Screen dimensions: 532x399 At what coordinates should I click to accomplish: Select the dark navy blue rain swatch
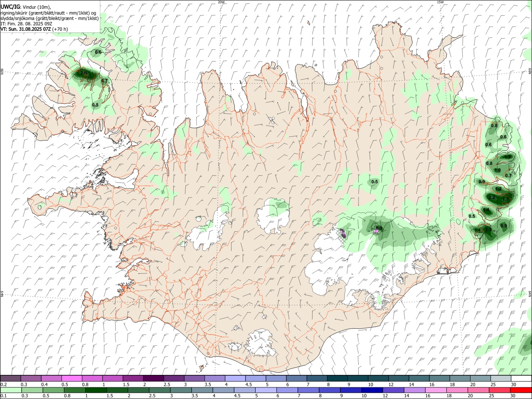371,390
